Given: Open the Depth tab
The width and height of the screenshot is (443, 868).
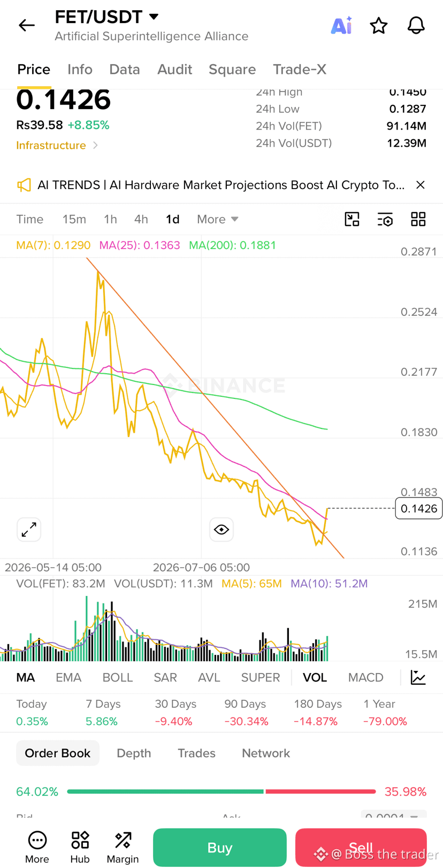Looking at the screenshot, I should (x=134, y=753).
